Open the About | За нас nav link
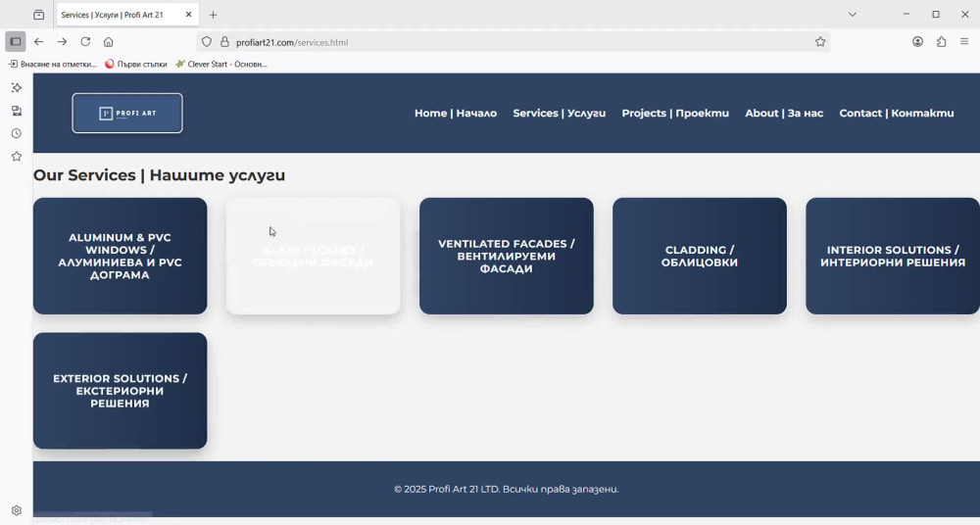Viewport: 980px width, 525px height. tap(784, 113)
